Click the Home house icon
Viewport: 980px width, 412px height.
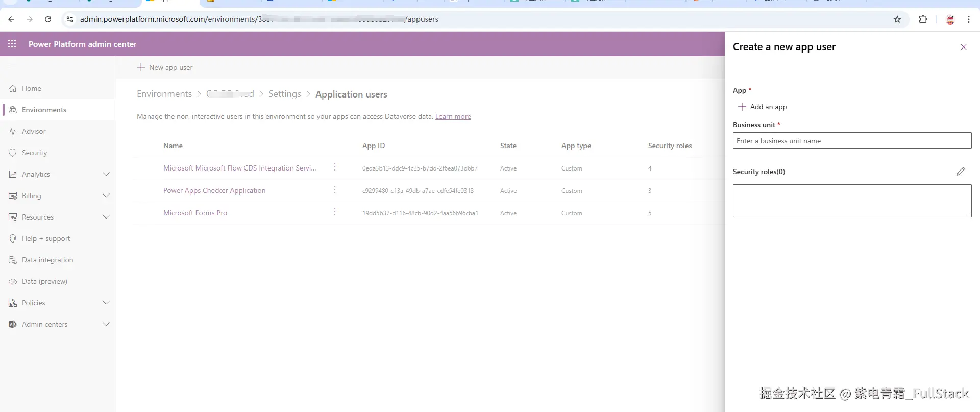(13, 88)
